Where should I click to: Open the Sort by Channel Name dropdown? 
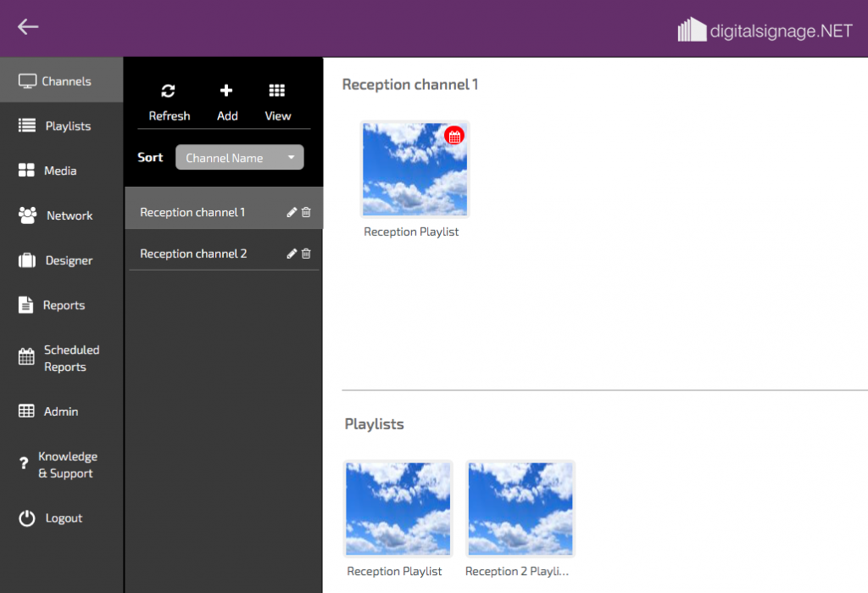click(x=239, y=158)
